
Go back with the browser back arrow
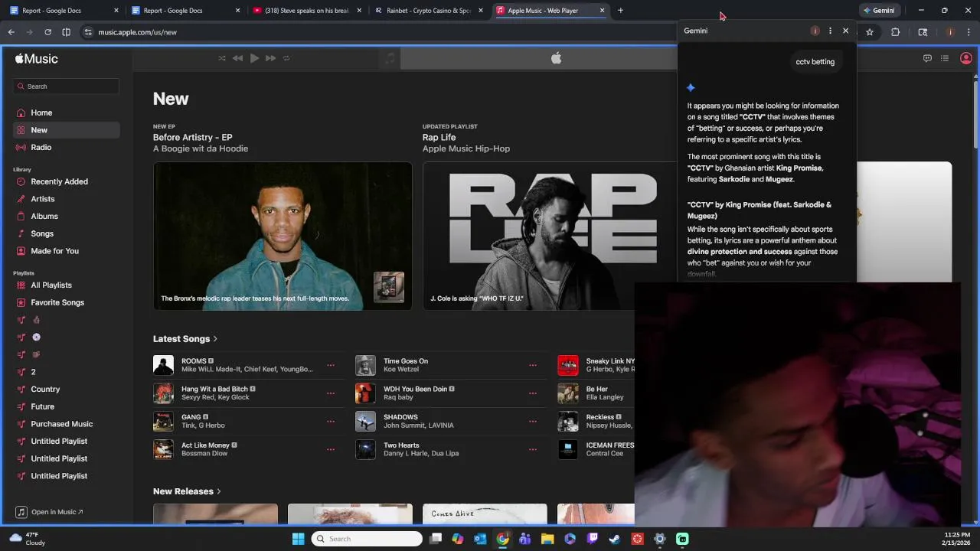tap(11, 32)
